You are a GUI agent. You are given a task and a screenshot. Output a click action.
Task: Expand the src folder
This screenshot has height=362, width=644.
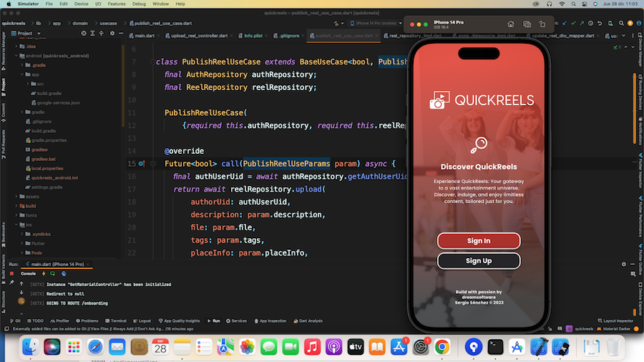[x=28, y=84]
